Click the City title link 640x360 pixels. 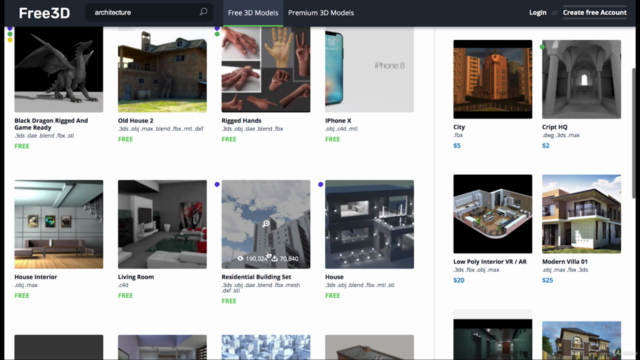coord(459,127)
